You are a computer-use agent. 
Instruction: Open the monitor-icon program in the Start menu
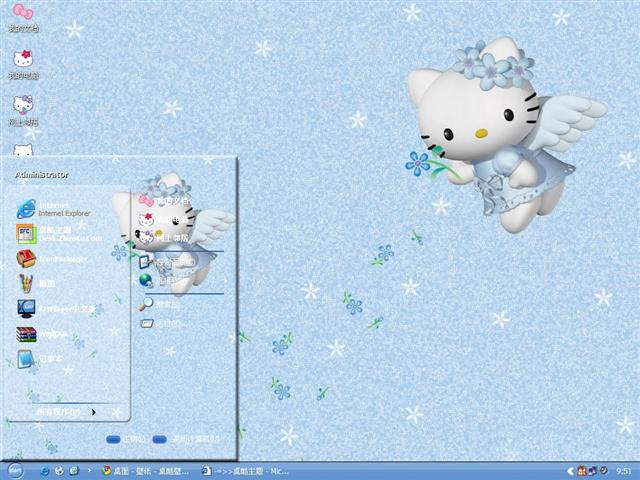point(56,309)
